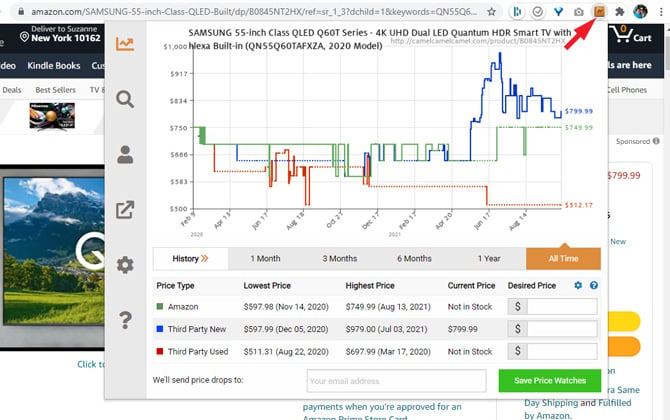Expand the History tab
The width and height of the screenshot is (670, 420).
coord(190,258)
